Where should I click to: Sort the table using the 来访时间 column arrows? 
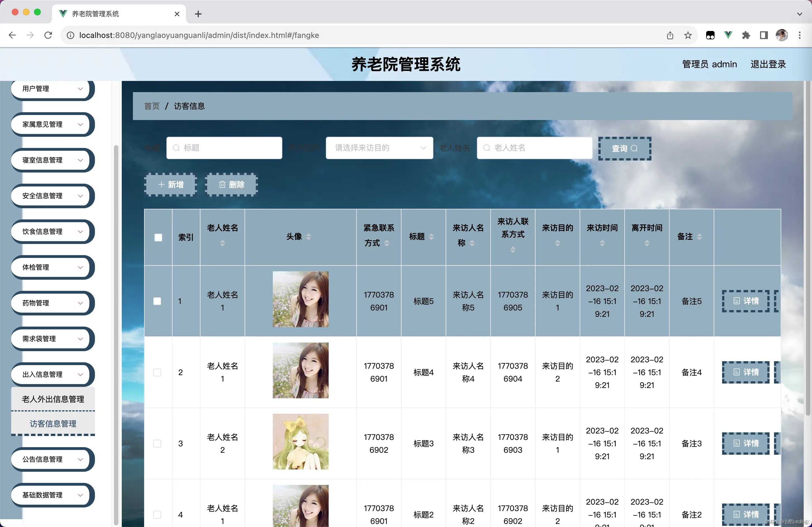(x=602, y=243)
